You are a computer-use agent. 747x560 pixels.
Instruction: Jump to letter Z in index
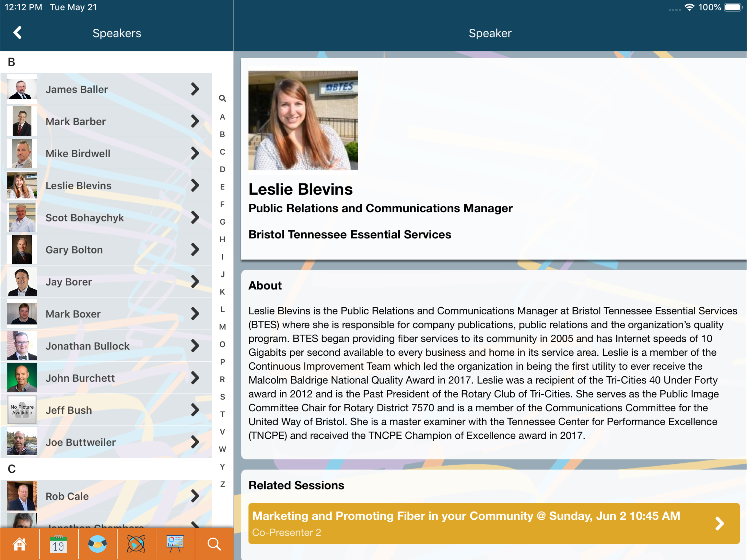pos(222,484)
